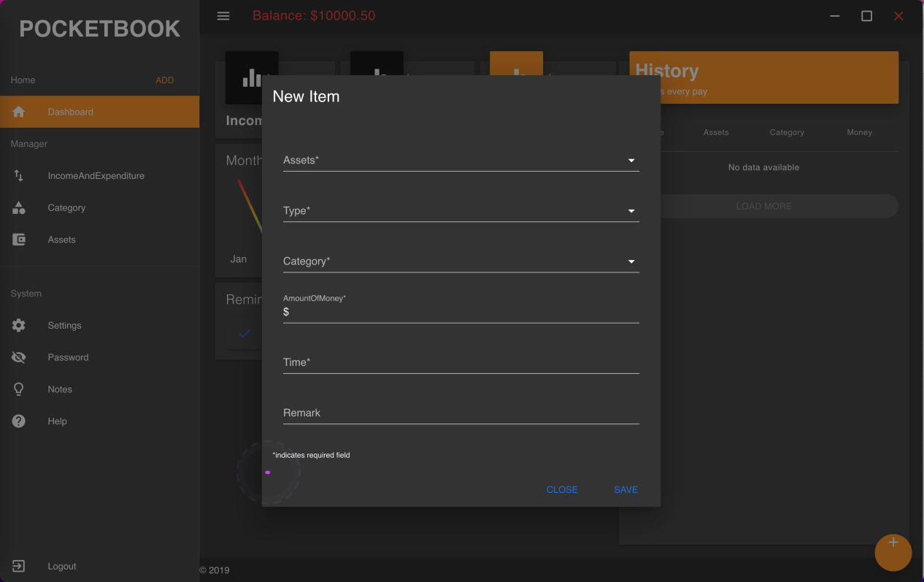Click the Dashboard home icon

pos(19,112)
